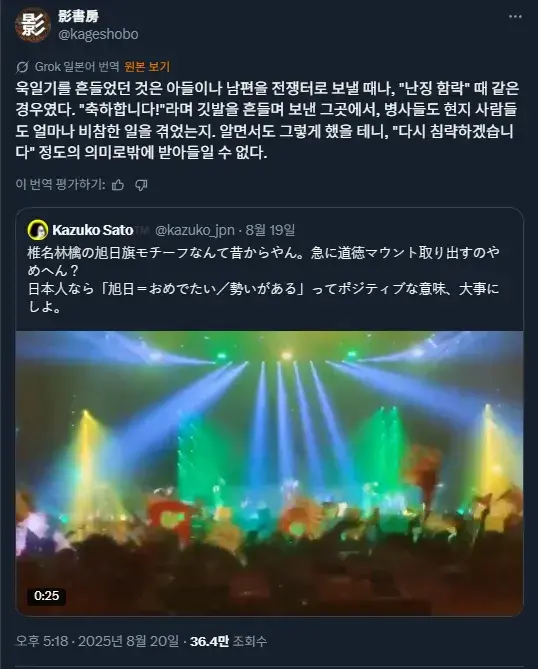
Task: Play the concert video thumbnail
Action: click(x=269, y=473)
